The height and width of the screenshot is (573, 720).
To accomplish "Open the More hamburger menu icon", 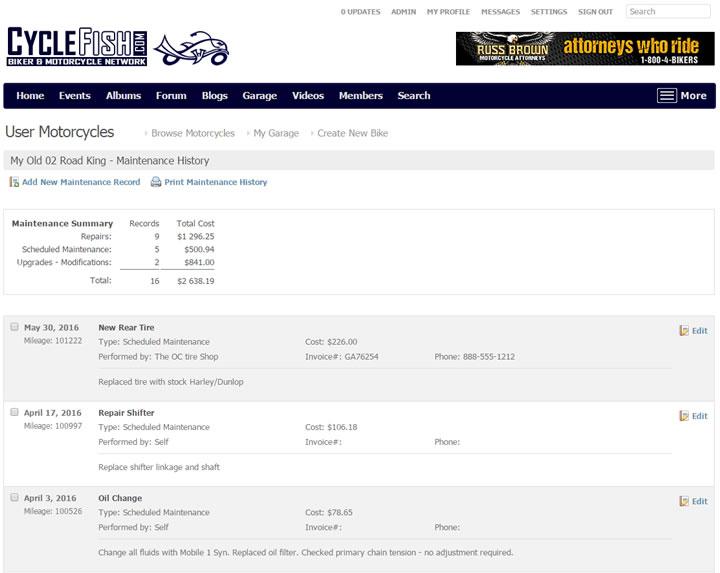I will [667, 96].
